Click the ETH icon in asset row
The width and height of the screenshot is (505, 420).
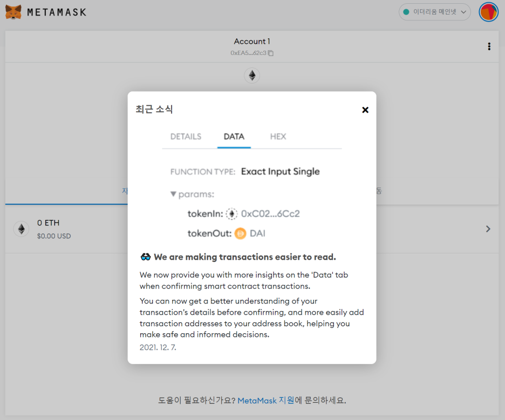pyautogui.click(x=21, y=229)
